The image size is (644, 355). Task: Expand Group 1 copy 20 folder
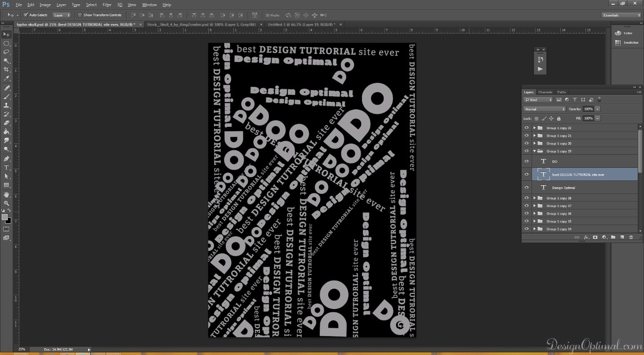tap(534, 143)
